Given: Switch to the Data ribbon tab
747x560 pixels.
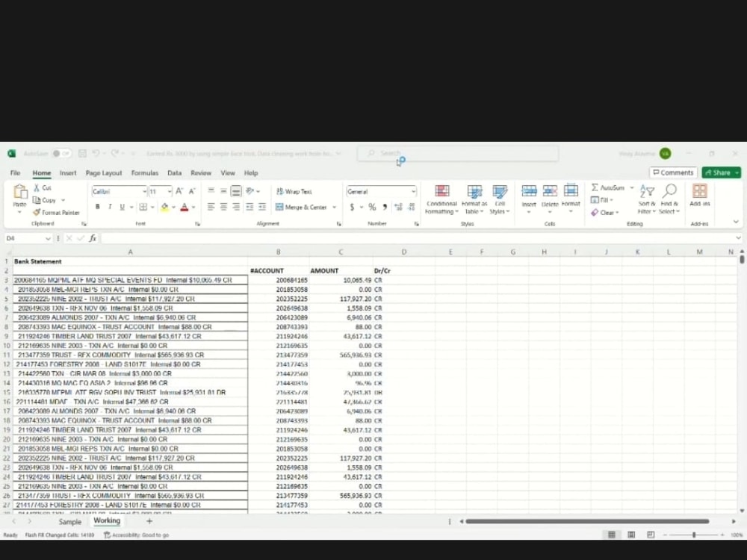Looking at the screenshot, I should click(174, 172).
